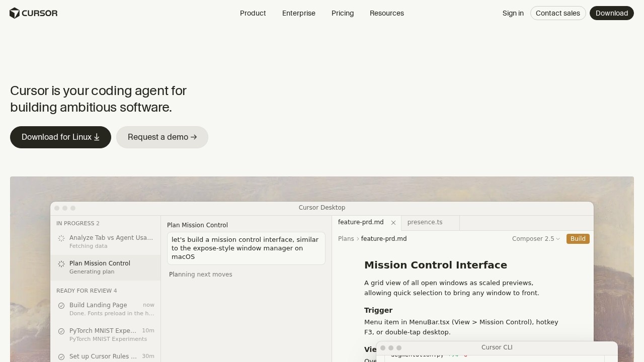Viewport: 644px width, 362px height.
Task: Click Request a demo button
Action: [162, 137]
